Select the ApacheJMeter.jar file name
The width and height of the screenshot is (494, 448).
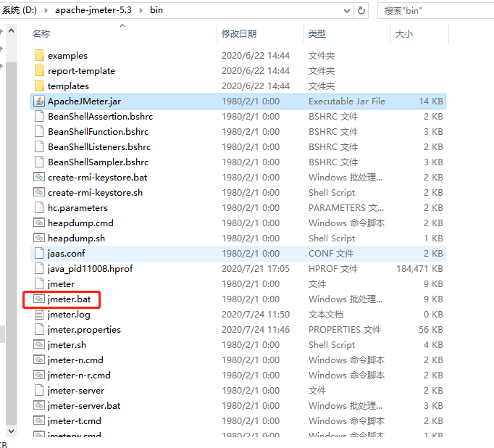(x=84, y=101)
